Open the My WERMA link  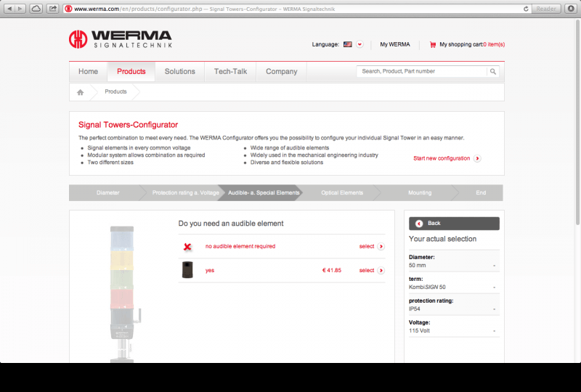(x=395, y=44)
